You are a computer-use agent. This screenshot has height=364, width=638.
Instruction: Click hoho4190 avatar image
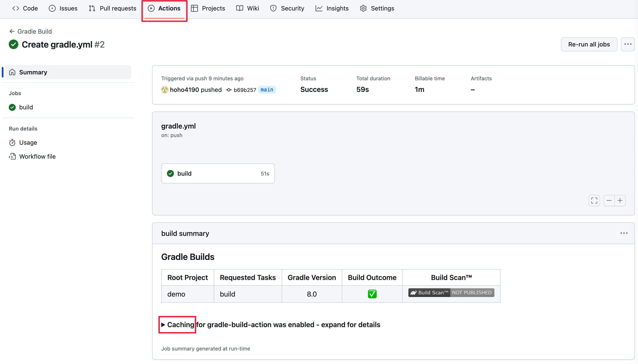tap(165, 89)
